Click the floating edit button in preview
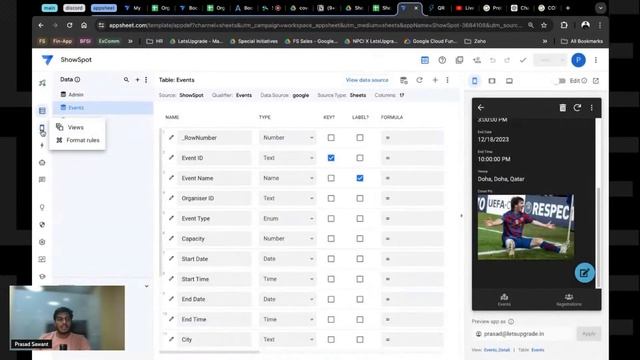The image size is (640, 360). point(584,273)
